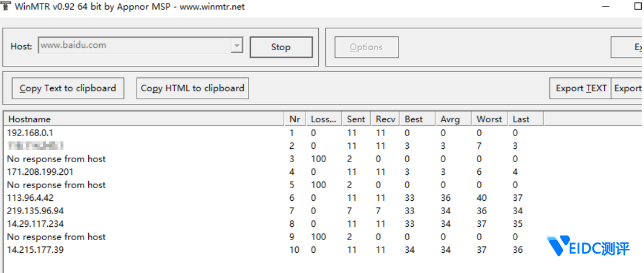Image resolution: width=644 pixels, height=273 pixels.
Task: Copy HTML to clipboard
Action: 193,88
